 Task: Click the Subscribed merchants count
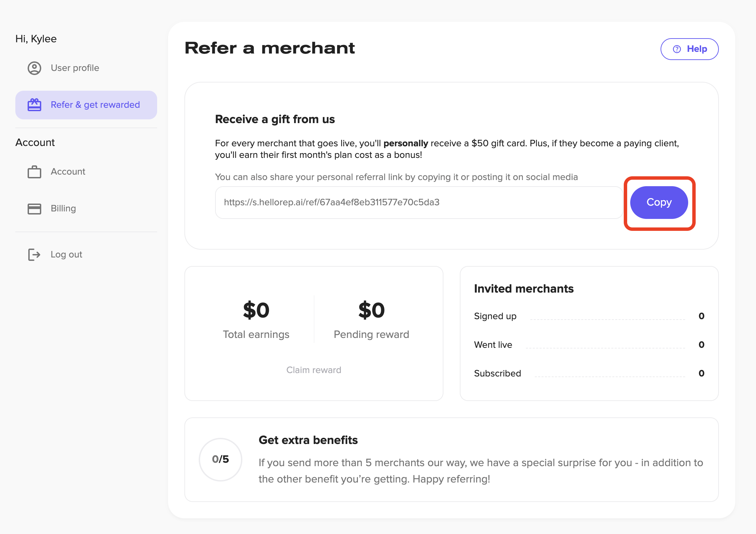(701, 373)
